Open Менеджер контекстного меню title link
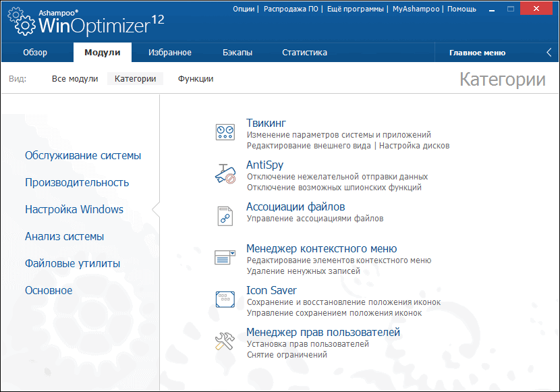The width and height of the screenshot is (560, 392). 322,248
